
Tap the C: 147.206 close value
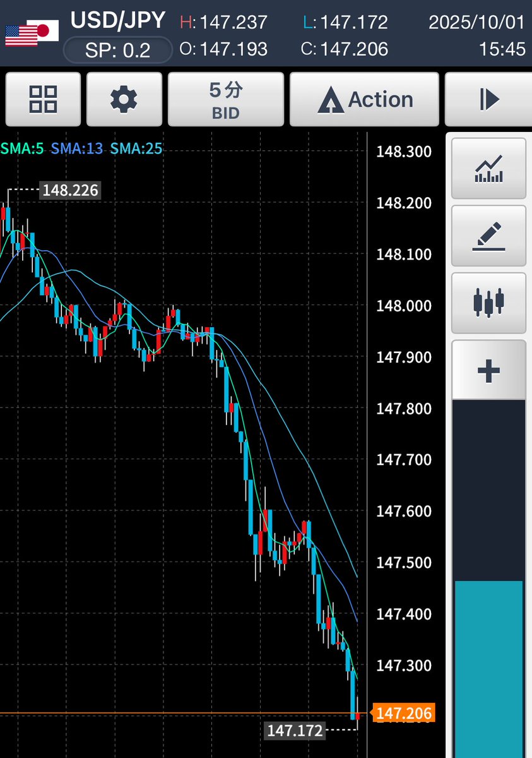(345, 49)
